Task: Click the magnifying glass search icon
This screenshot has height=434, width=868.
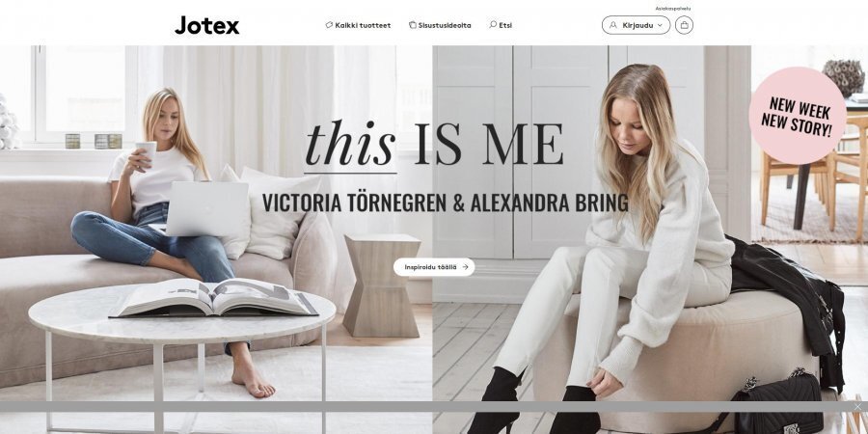Action: tap(493, 25)
